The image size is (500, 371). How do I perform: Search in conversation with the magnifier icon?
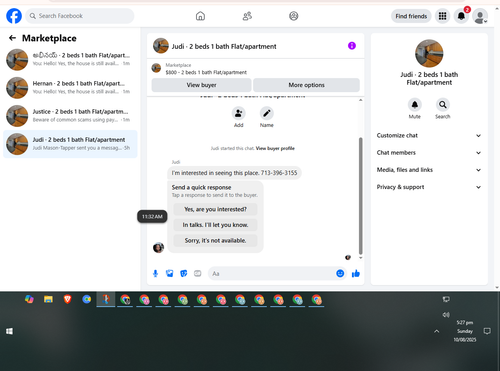click(x=443, y=105)
